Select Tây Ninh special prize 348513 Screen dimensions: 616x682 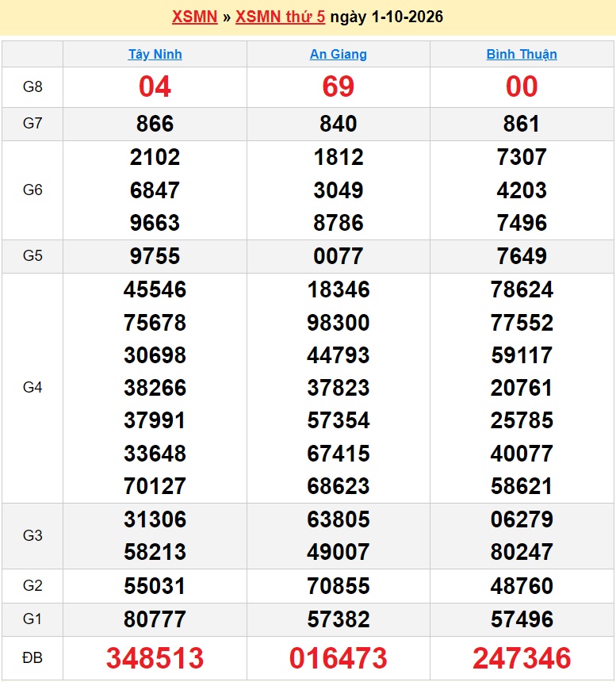tap(155, 657)
